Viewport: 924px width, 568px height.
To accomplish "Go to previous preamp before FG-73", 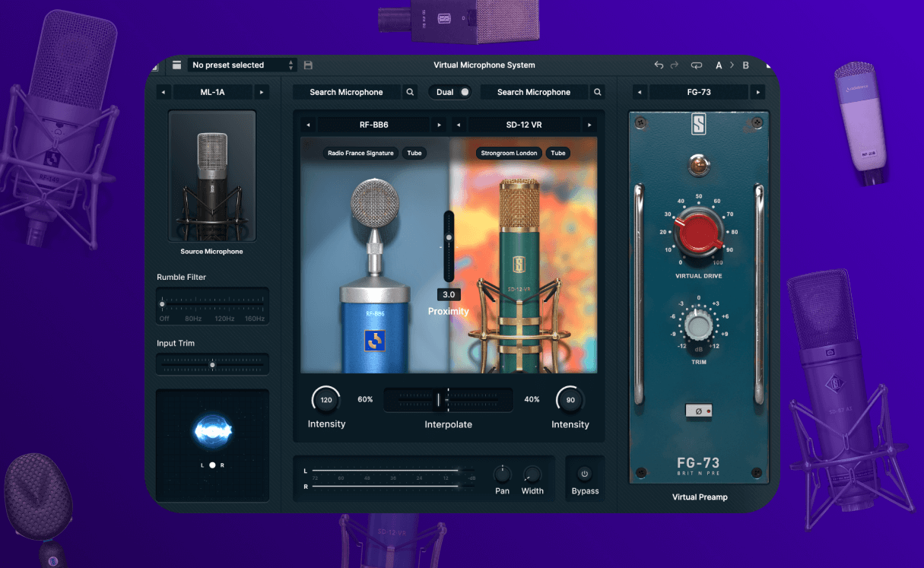I will pyautogui.click(x=640, y=92).
